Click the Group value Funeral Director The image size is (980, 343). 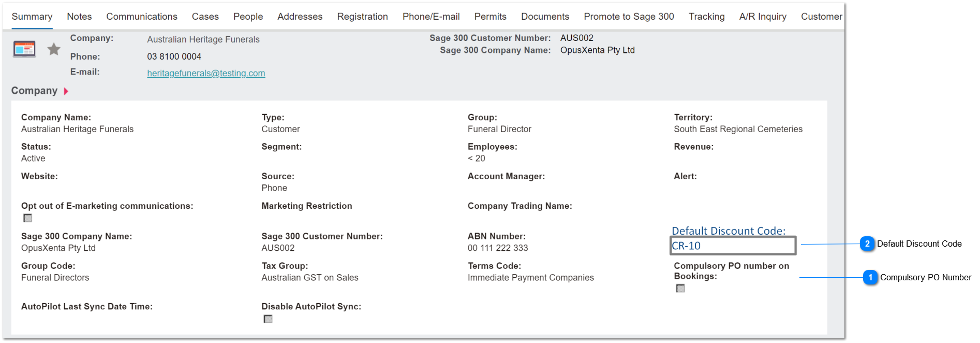(x=499, y=129)
